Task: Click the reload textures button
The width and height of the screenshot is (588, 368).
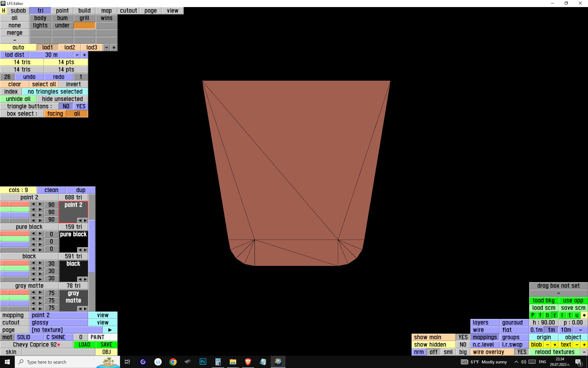Action: click(x=554, y=352)
